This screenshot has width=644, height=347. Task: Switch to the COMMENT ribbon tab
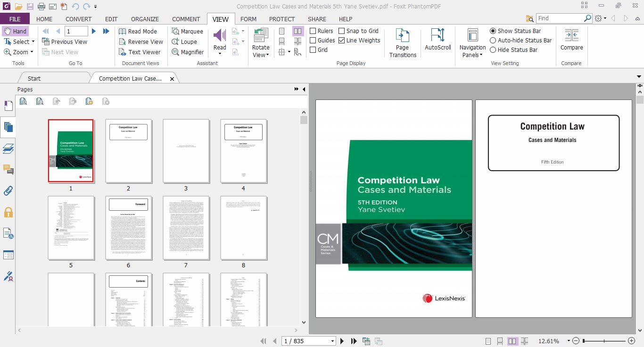(x=186, y=19)
